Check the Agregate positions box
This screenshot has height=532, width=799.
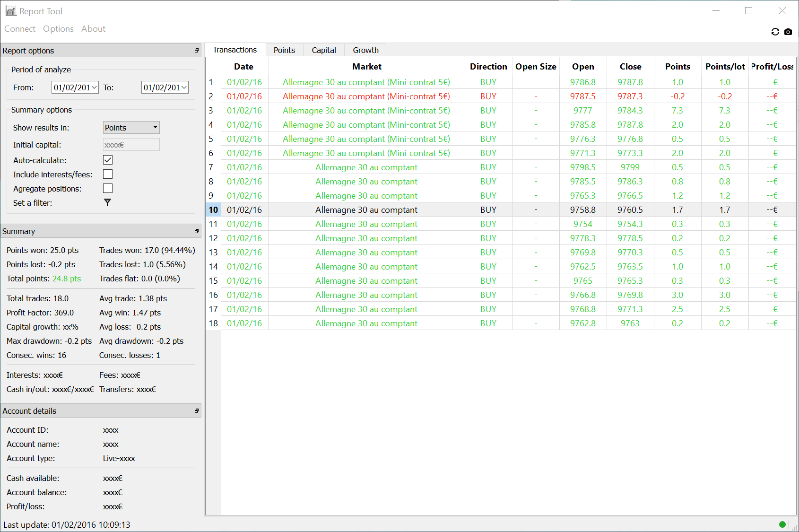pyautogui.click(x=108, y=189)
